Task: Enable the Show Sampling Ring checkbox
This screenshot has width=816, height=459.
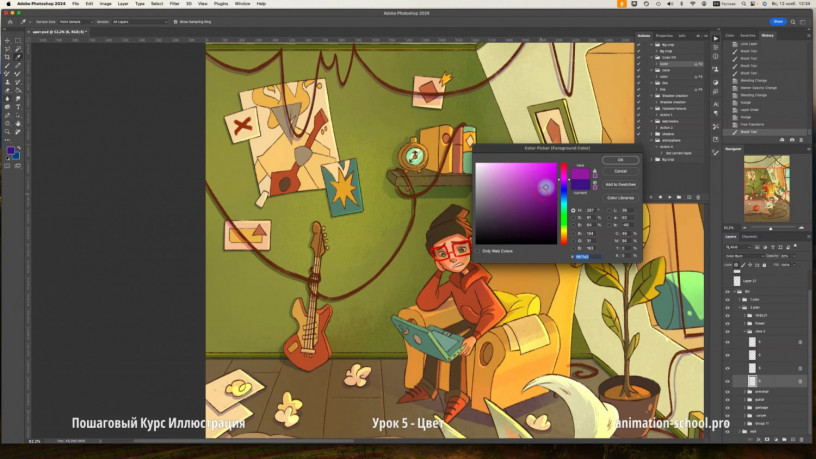Action: (175, 21)
